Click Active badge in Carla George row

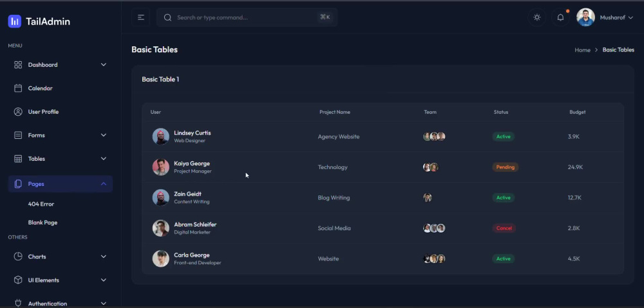pyautogui.click(x=503, y=258)
